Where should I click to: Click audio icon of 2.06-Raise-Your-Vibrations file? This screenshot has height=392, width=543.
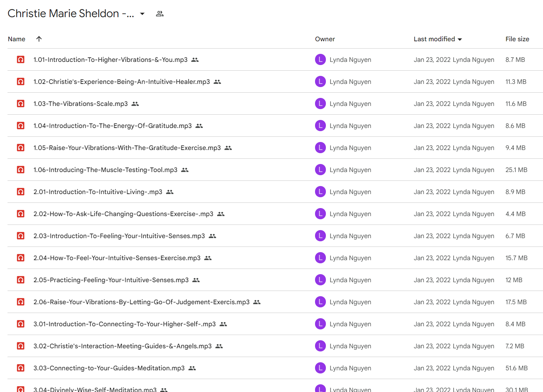21,302
